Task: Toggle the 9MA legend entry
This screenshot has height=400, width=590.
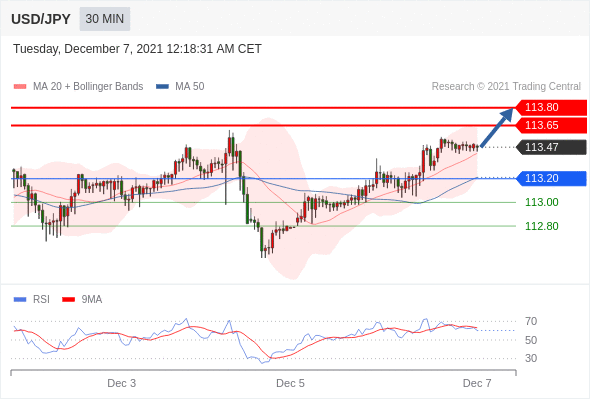Action: coord(82,300)
